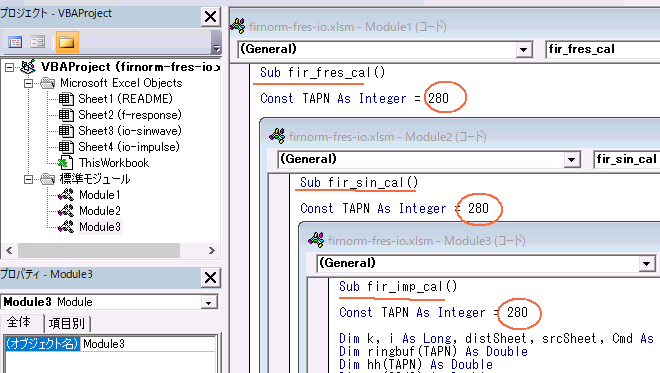Open (General) dropdown in Module2 window
660x373 pixels.
[571, 160]
